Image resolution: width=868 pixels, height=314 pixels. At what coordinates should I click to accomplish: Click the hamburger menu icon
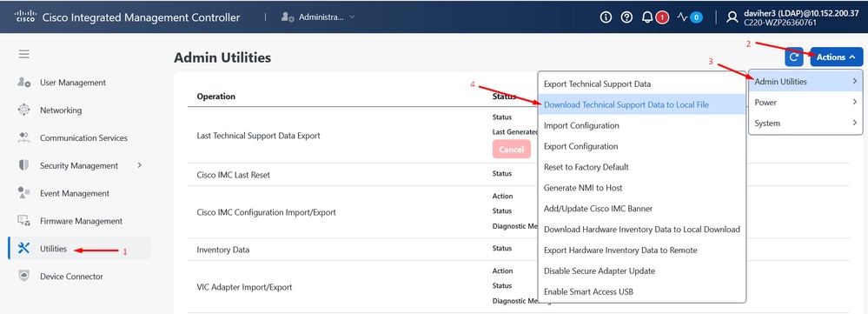23,54
